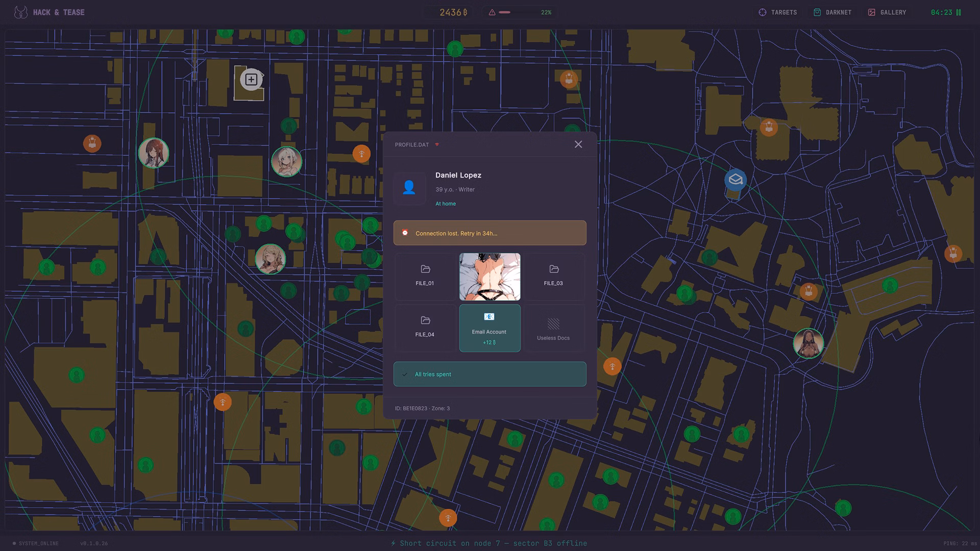
Task: Pause the game via timer pause icon
Action: tap(959, 12)
